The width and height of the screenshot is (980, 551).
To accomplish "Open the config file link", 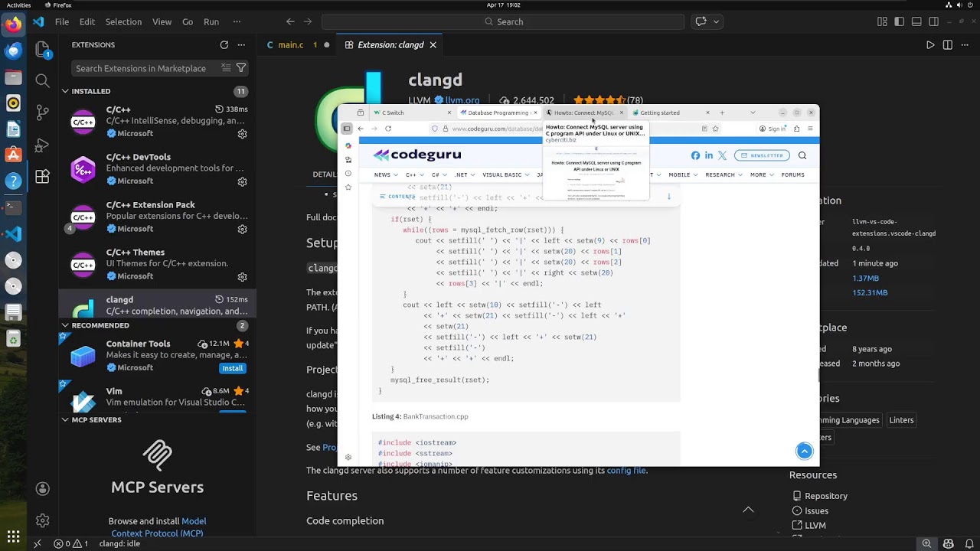I will tap(626, 470).
